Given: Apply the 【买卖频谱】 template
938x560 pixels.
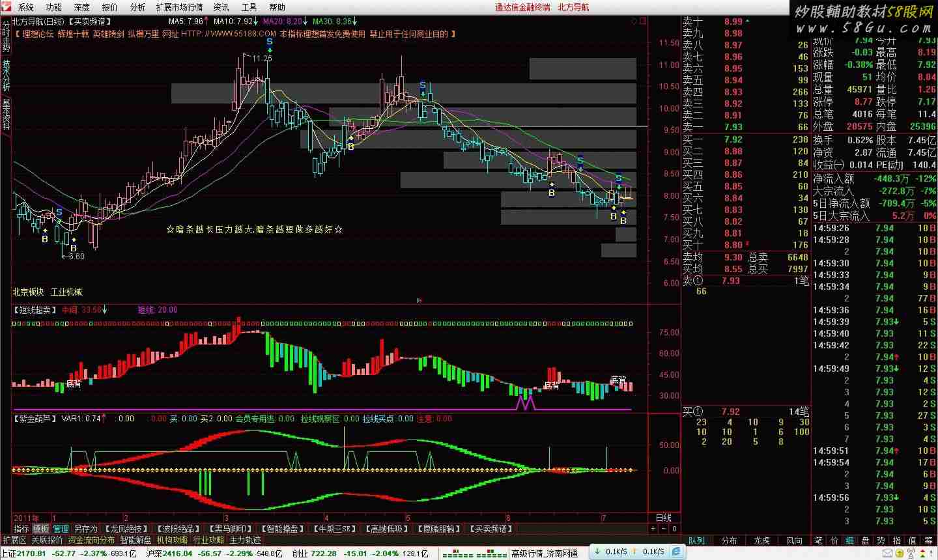Looking at the screenshot, I should [491, 529].
